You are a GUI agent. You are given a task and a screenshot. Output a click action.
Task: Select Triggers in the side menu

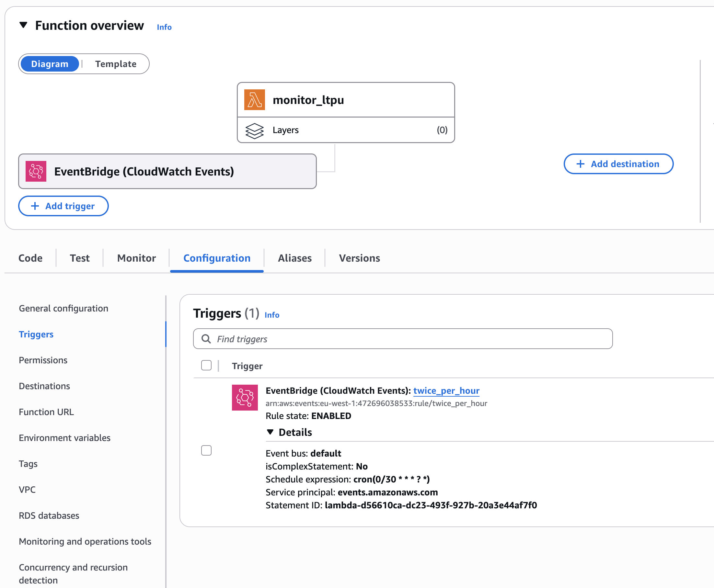[36, 334]
